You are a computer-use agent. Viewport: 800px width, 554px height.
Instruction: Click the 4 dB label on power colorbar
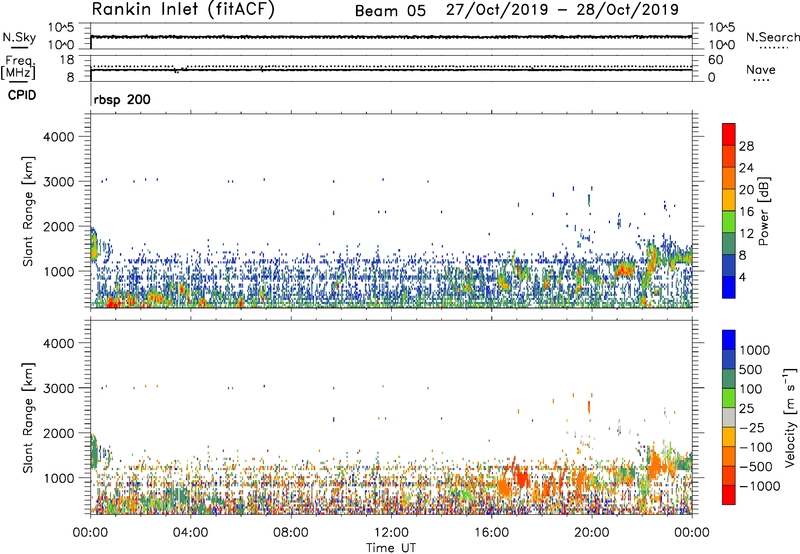click(x=743, y=278)
